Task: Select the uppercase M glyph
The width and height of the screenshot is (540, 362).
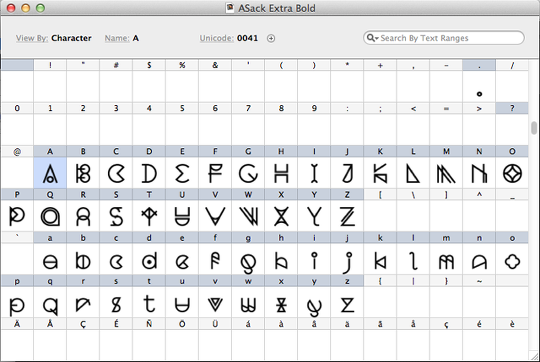Action: (x=446, y=173)
